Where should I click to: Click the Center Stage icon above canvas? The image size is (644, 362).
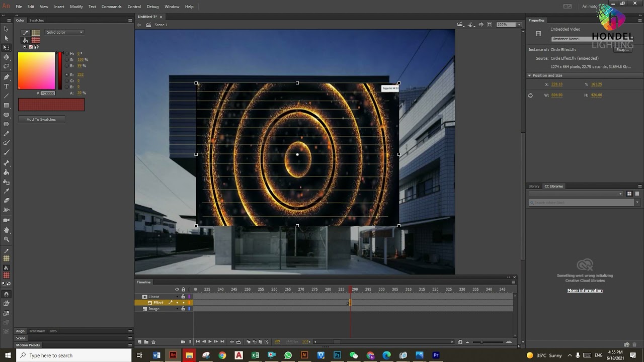click(x=481, y=25)
